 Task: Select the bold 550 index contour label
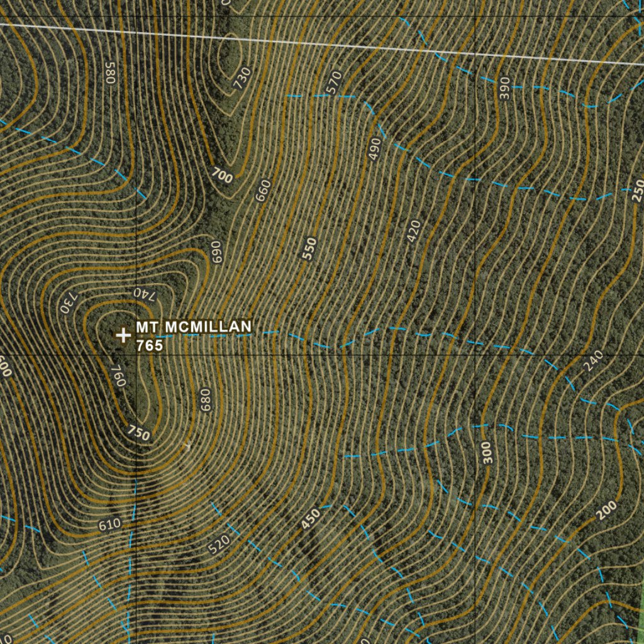(309, 249)
